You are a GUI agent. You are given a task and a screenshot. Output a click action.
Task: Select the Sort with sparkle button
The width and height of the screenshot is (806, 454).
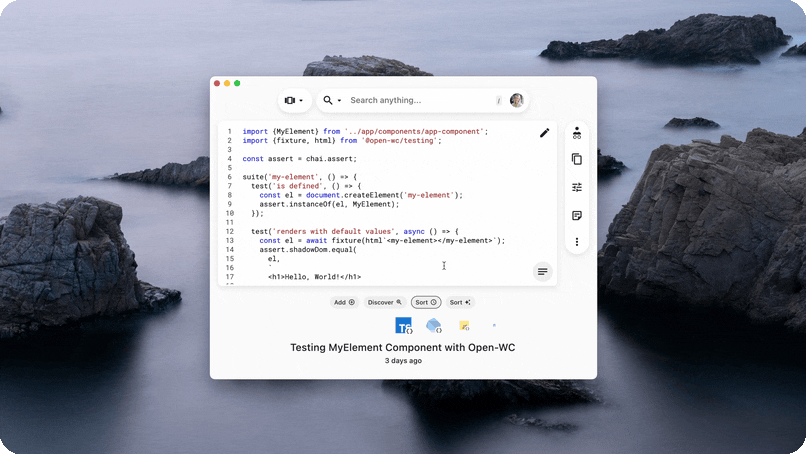click(x=460, y=302)
